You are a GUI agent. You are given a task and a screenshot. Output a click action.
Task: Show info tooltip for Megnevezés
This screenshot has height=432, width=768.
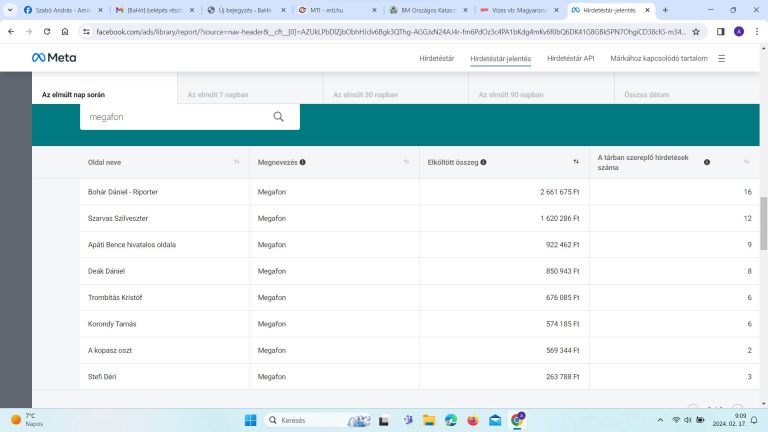[303, 162]
